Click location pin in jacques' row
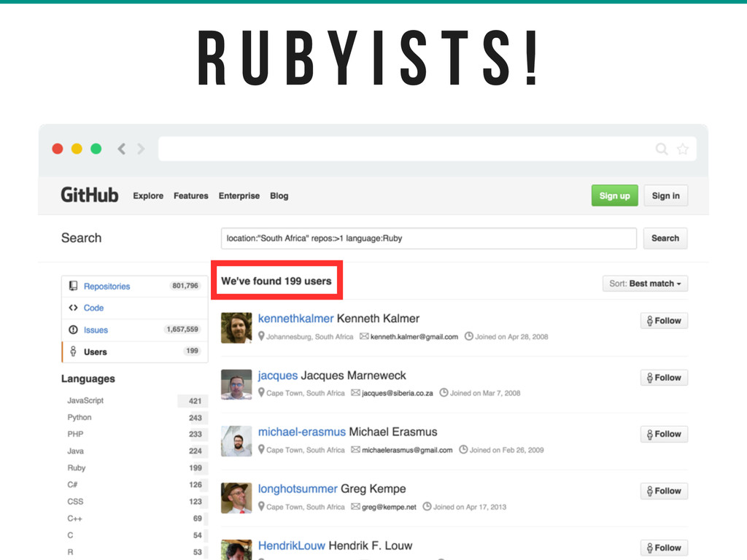 click(x=261, y=393)
